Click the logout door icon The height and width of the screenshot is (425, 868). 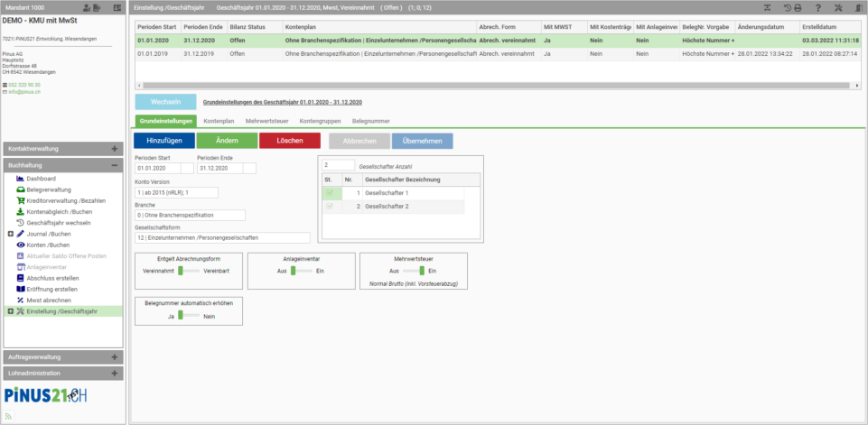coord(858,8)
